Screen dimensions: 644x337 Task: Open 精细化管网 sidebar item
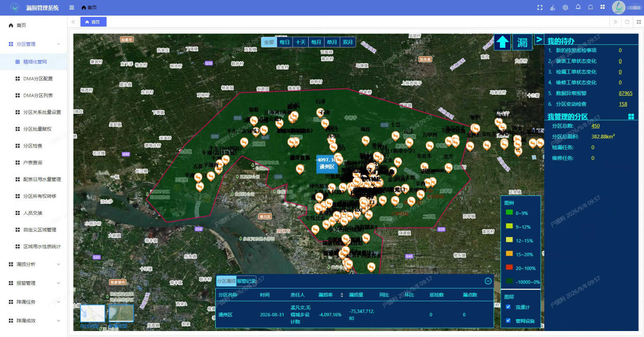pos(33,62)
